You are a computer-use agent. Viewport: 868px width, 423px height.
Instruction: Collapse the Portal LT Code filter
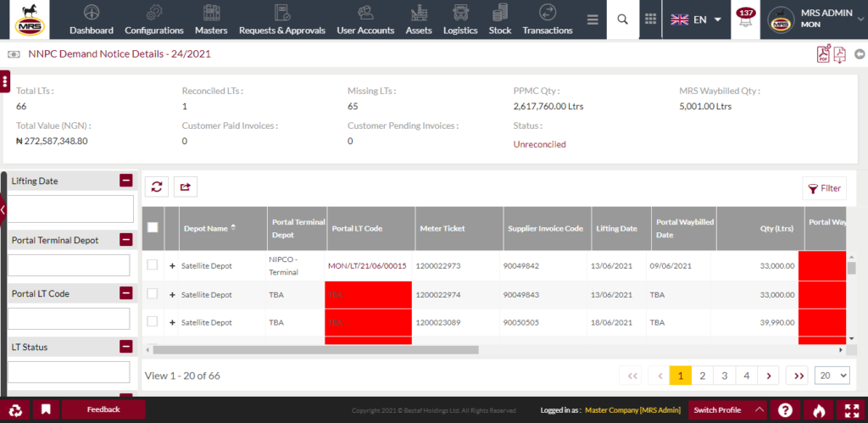tap(126, 293)
